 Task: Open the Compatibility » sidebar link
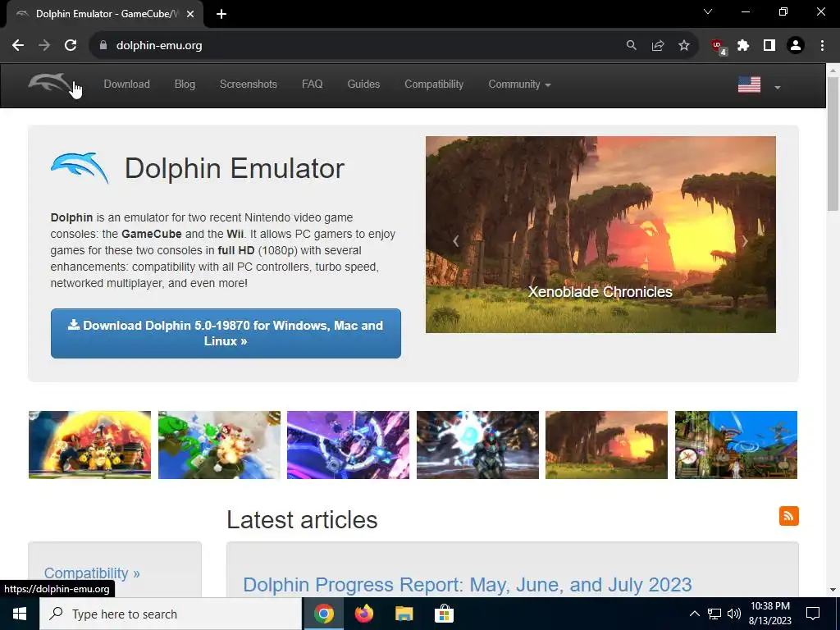pyautogui.click(x=92, y=573)
